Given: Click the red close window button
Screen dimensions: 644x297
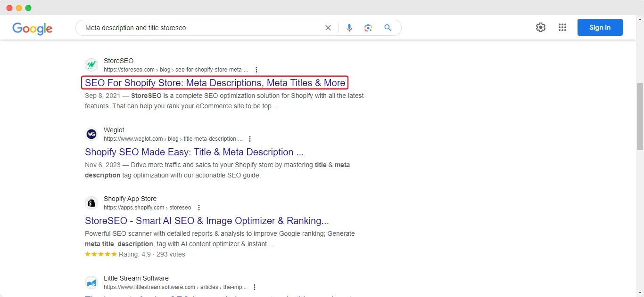Looking at the screenshot, I should coord(9,8).
